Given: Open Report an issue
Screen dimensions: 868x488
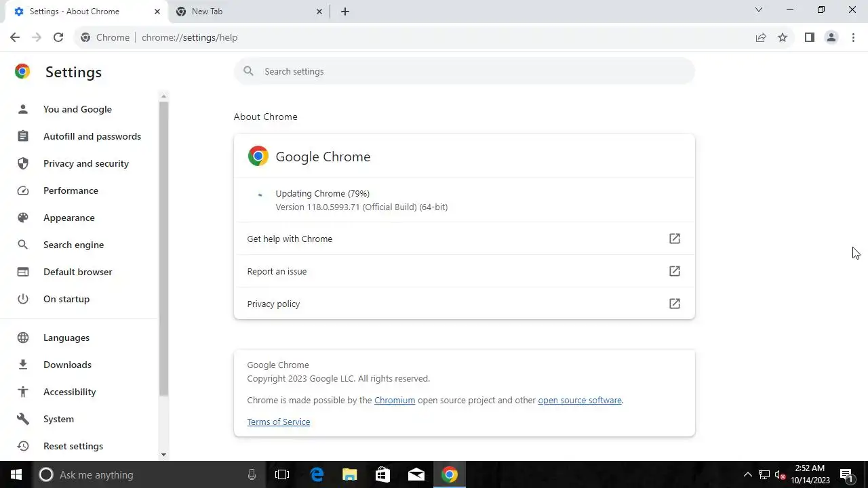Looking at the screenshot, I should [x=464, y=271].
